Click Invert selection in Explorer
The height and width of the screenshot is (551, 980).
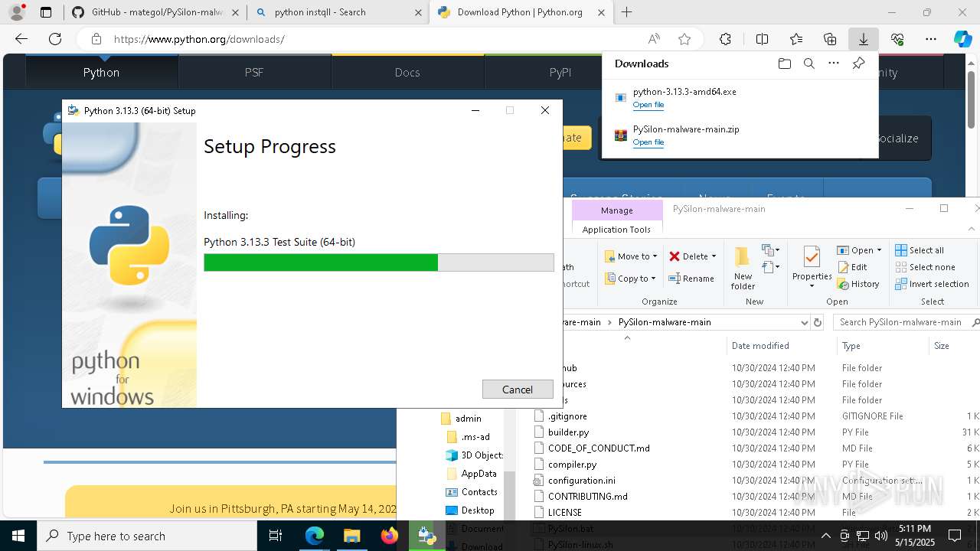click(933, 284)
